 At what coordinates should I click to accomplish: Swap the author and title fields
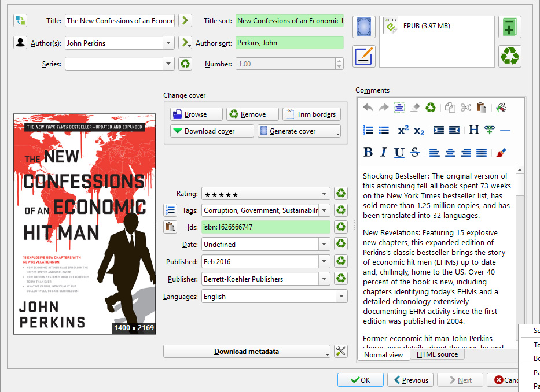(20, 21)
